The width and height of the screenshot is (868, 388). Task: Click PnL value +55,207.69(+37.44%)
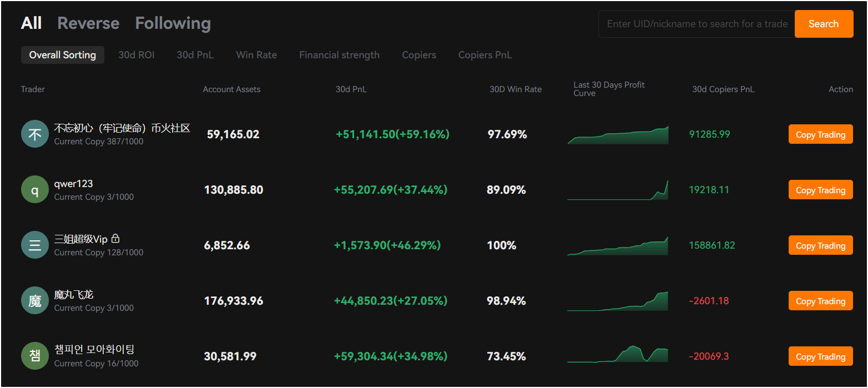[x=391, y=190]
